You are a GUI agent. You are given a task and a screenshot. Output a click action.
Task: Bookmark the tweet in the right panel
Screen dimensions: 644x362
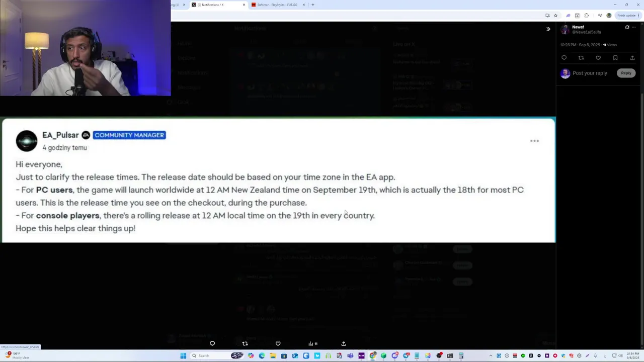point(615,58)
